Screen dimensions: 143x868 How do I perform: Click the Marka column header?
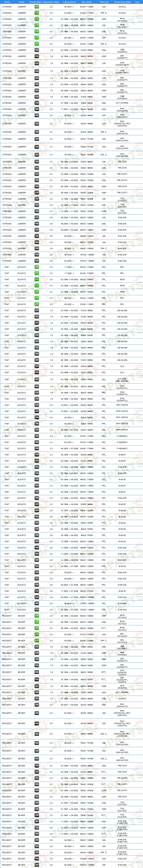point(7,2)
